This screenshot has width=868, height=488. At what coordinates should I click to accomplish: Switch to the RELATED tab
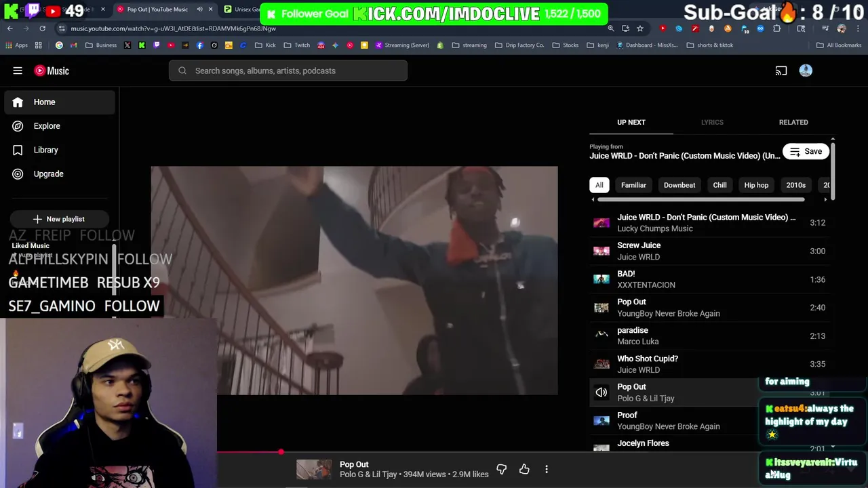click(x=793, y=122)
